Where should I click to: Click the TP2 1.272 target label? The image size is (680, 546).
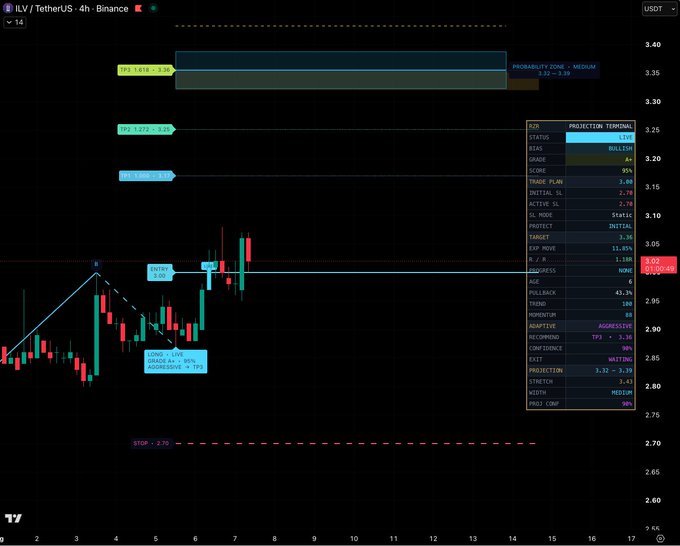point(146,129)
